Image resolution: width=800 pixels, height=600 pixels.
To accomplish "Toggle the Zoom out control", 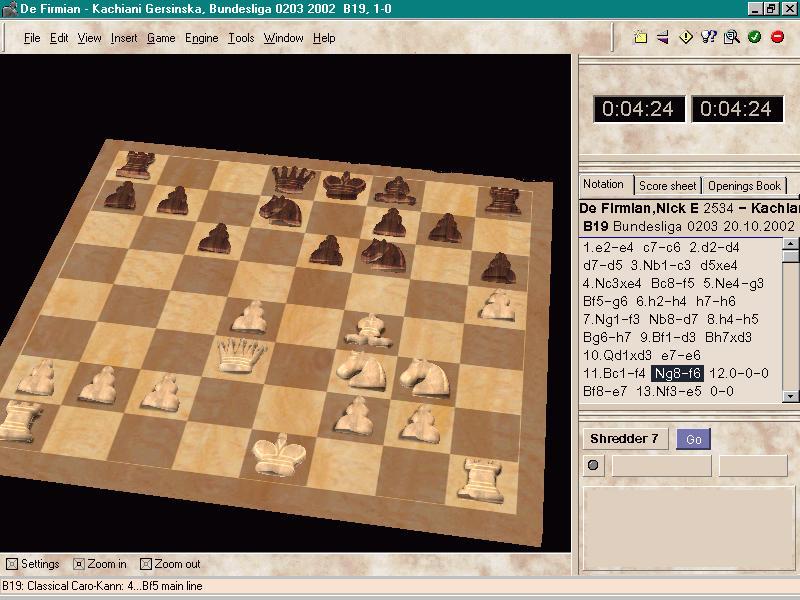I will (x=146, y=564).
